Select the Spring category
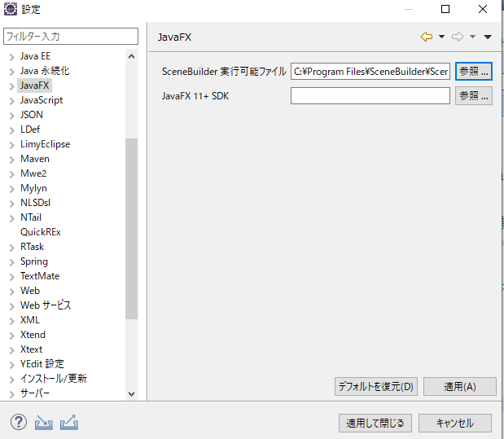 34,261
